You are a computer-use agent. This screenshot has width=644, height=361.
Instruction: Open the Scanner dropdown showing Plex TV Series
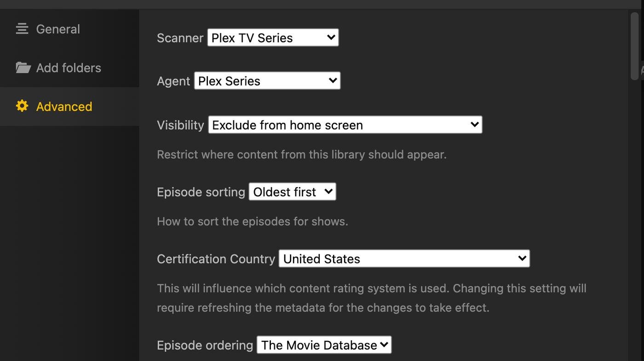click(x=273, y=38)
